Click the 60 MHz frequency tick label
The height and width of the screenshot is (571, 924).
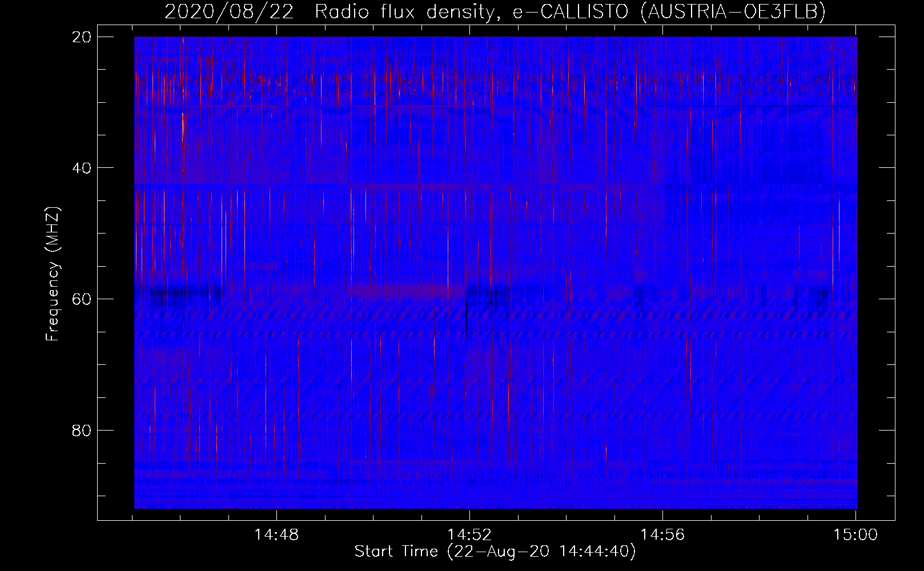click(82, 299)
